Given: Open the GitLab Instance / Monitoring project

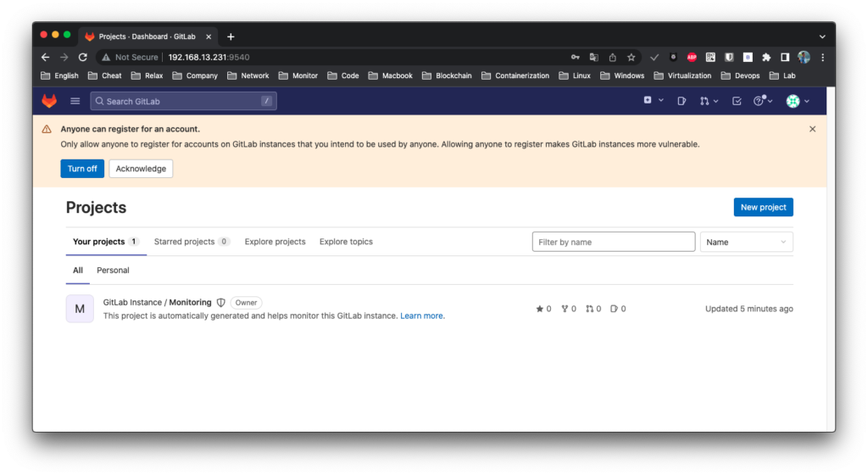Looking at the screenshot, I should point(157,302).
